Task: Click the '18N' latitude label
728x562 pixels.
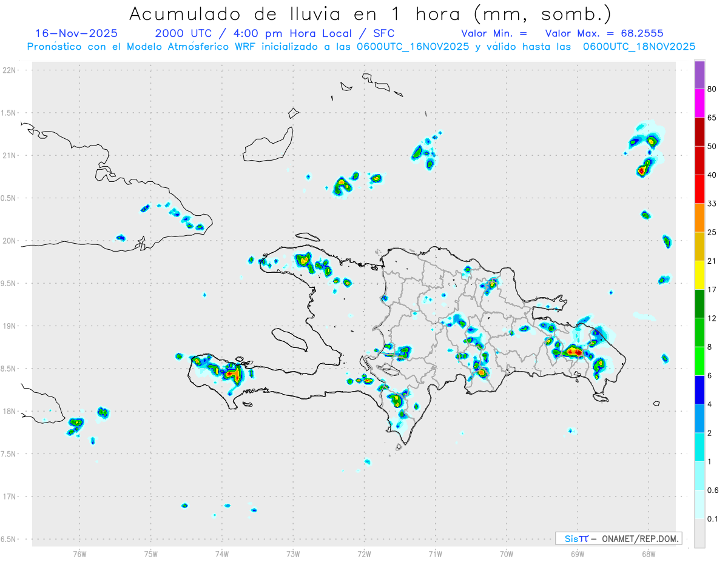Action: point(9,411)
